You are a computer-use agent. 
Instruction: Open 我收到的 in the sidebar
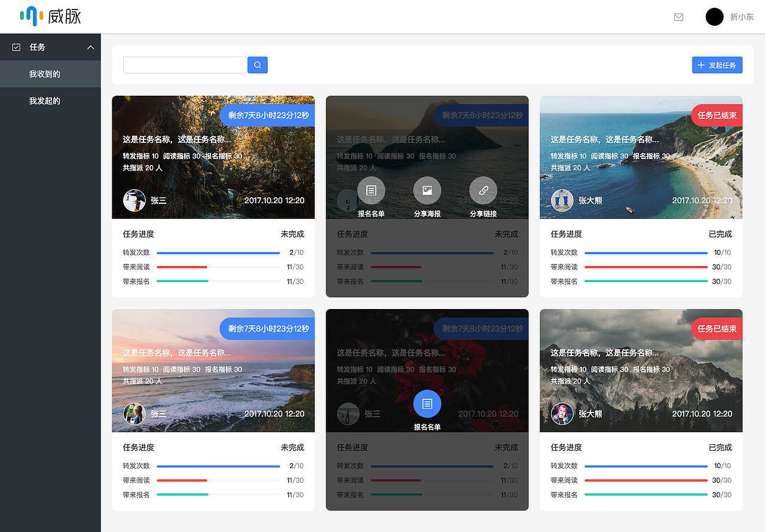pyautogui.click(x=50, y=74)
